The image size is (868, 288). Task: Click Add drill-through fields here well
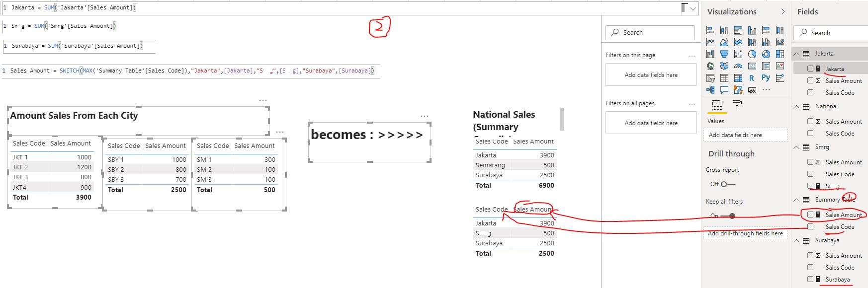(x=745, y=233)
